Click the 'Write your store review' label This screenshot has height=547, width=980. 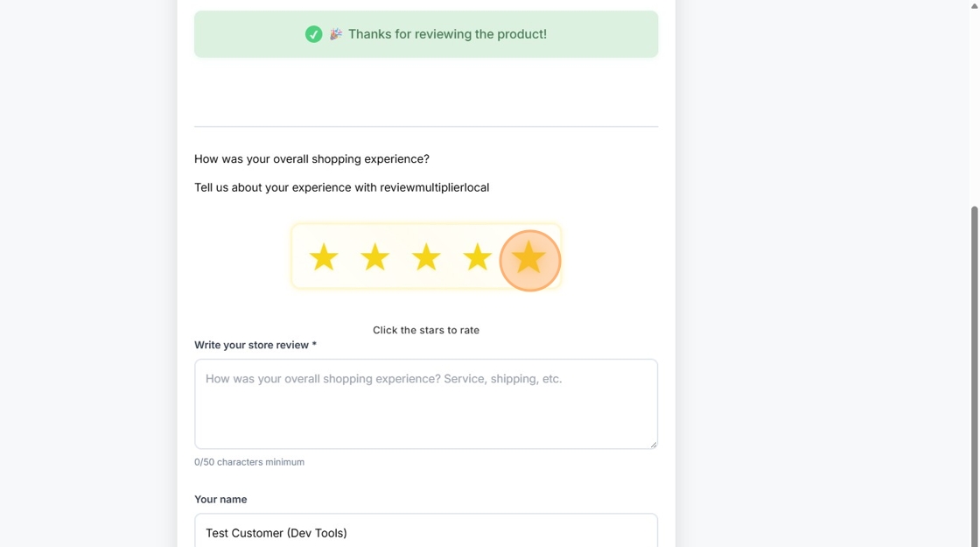pyautogui.click(x=255, y=345)
